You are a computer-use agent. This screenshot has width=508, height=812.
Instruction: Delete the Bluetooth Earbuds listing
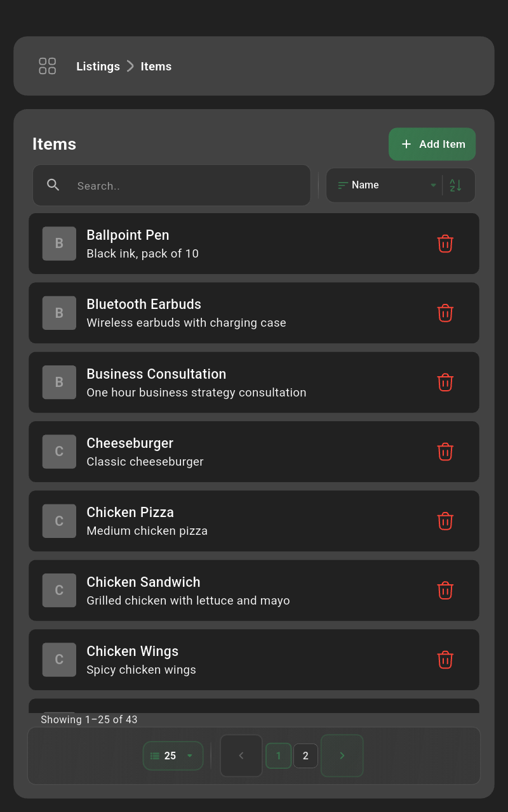click(x=445, y=313)
